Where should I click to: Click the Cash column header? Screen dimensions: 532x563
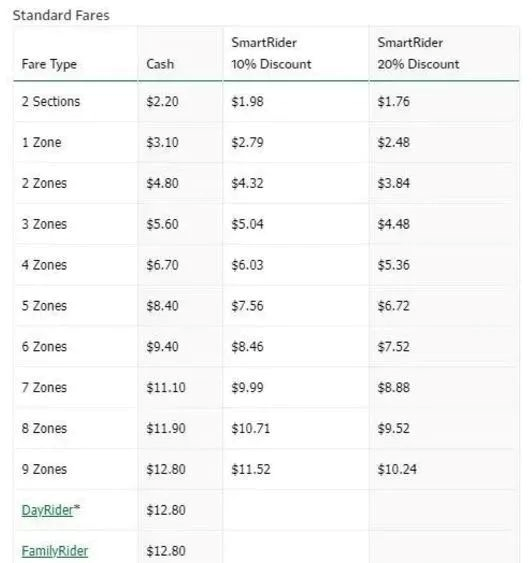tap(160, 64)
